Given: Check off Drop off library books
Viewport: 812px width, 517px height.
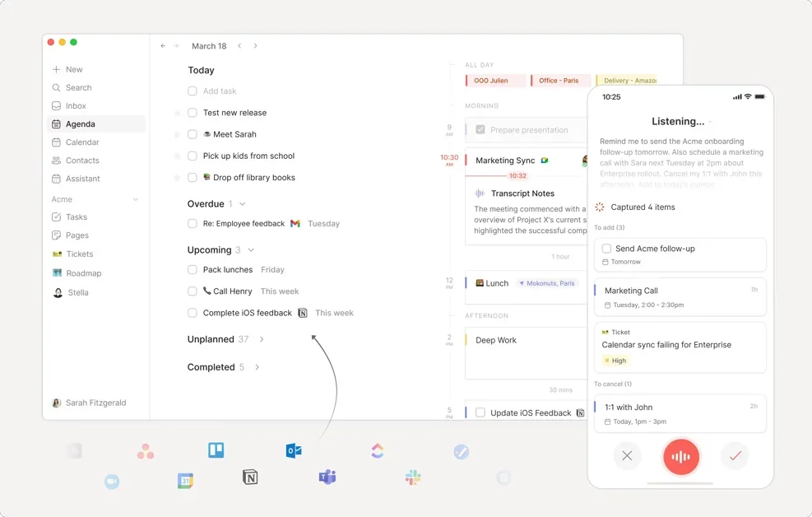Looking at the screenshot, I should point(193,178).
